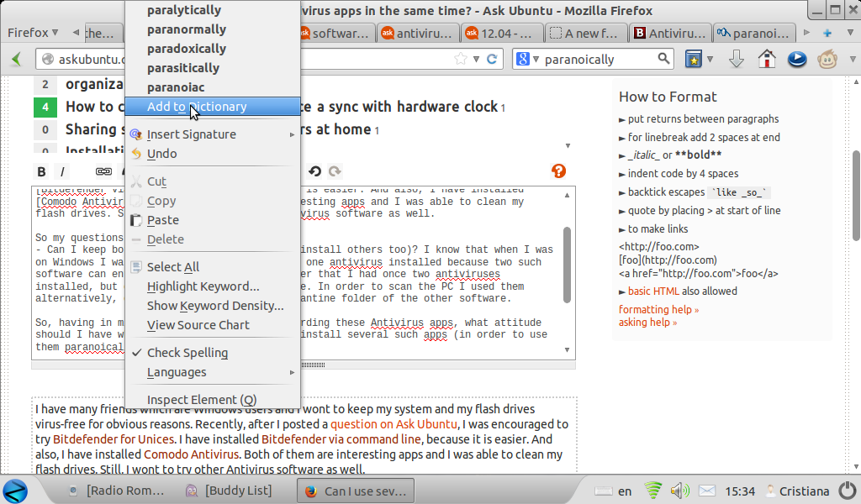The height and width of the screenshot is (504, 861).
Task: Switch to the 'paranoi...' tab
Action: (x=754, y=34)
